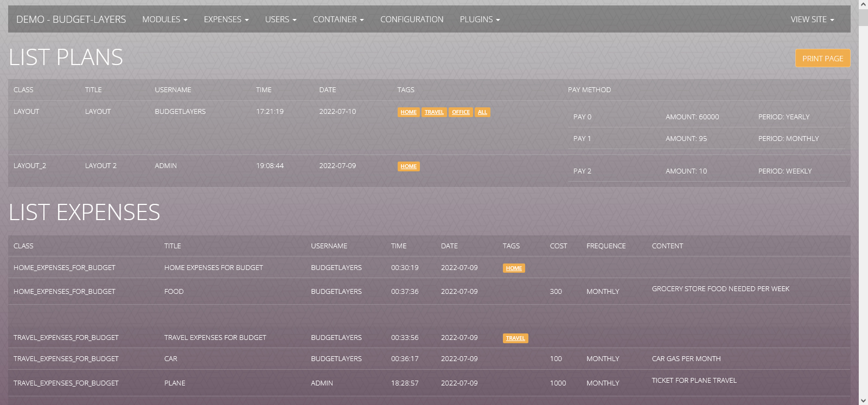Image resolution: width=868 pixels, height=405 pixels.
Task: Click the Office tag in Layout plan
Action: 461,112
